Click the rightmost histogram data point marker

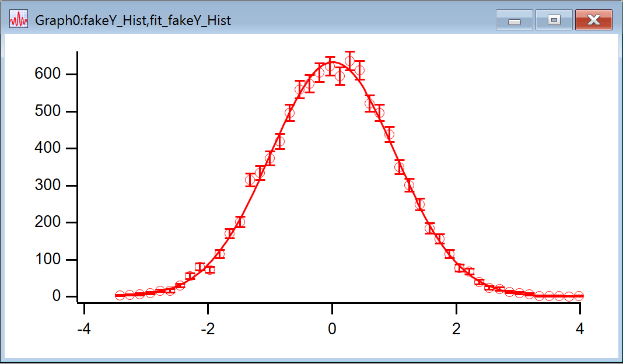point(579,296)
